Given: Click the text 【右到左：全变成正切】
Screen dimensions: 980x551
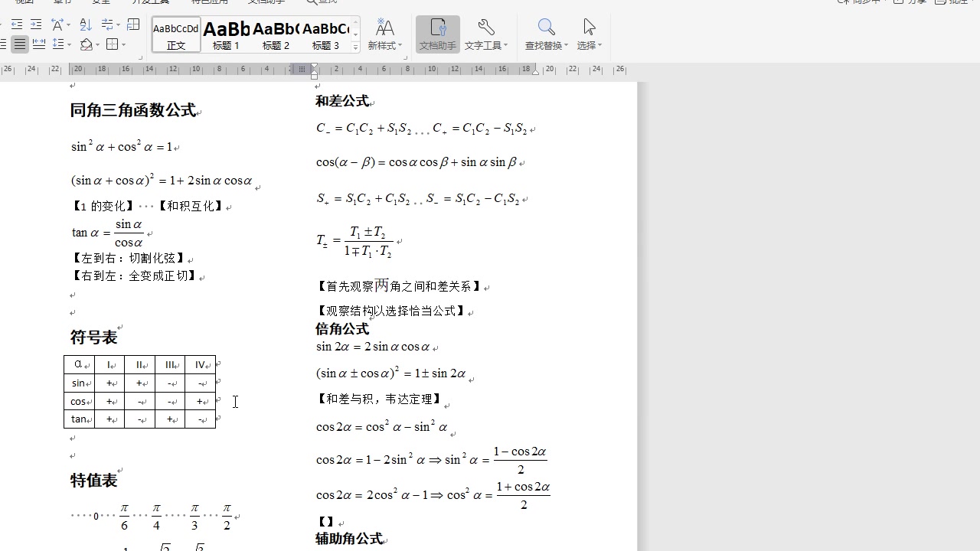Looking at the screenshot, I should 134,276.
